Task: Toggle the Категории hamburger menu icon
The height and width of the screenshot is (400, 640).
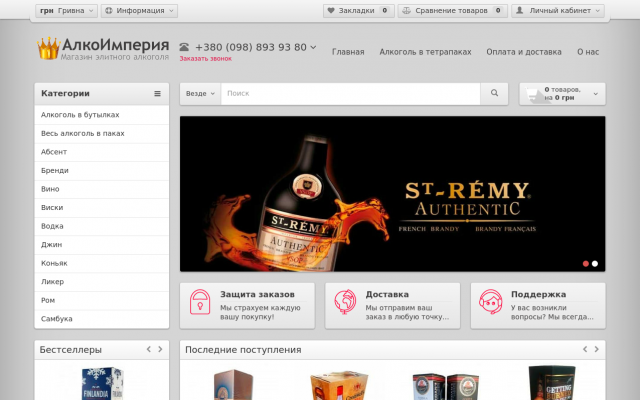Action: 157,93
